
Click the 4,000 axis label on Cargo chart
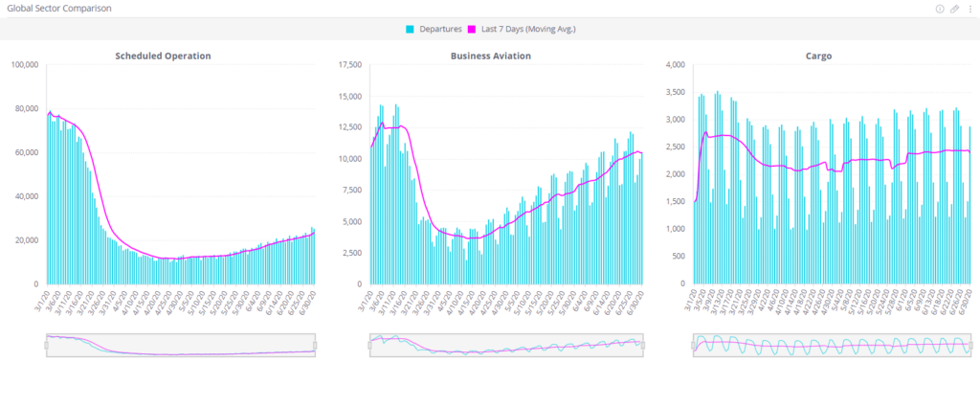(676, 64)
